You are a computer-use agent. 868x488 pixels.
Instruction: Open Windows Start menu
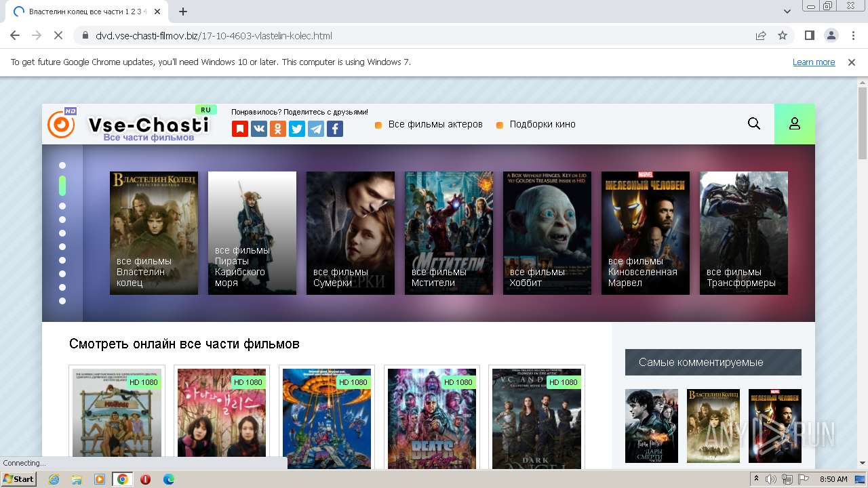18,479
